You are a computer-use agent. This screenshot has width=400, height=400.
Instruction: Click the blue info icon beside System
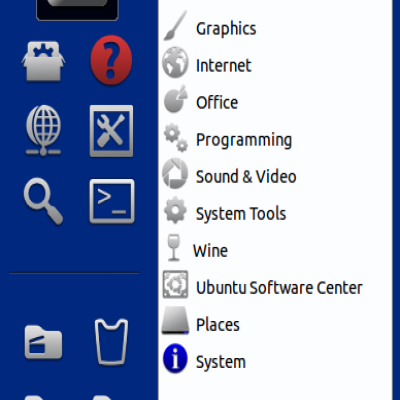coord(175,358)
